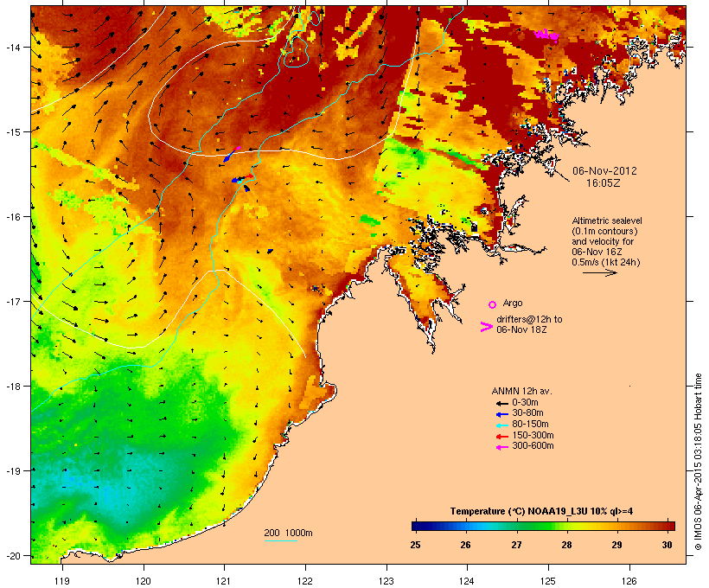Click the magenta drifters legend symbol
The height and width of the screenshot is (588, 709).
[x=486, y=327]
